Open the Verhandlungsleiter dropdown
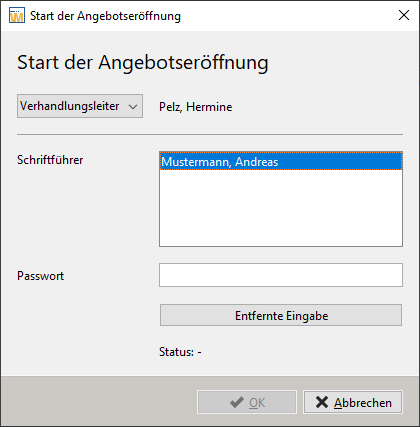Image resolution: width=420 pixels, height=427 pixels. pos(80,106)
